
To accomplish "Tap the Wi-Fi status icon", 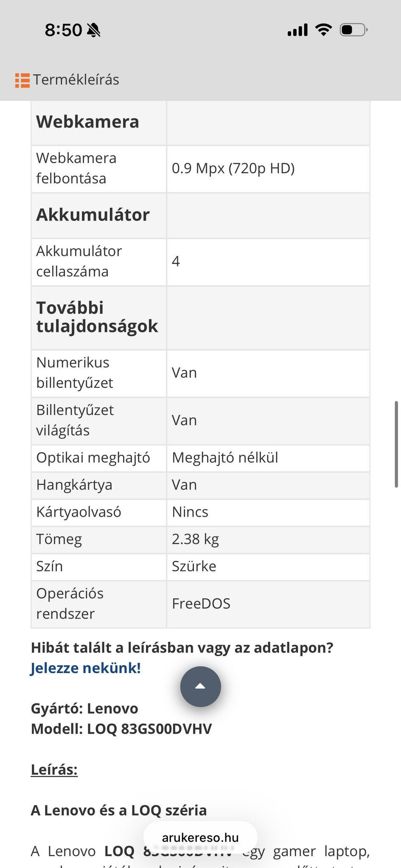I will [x=323, y=30].
